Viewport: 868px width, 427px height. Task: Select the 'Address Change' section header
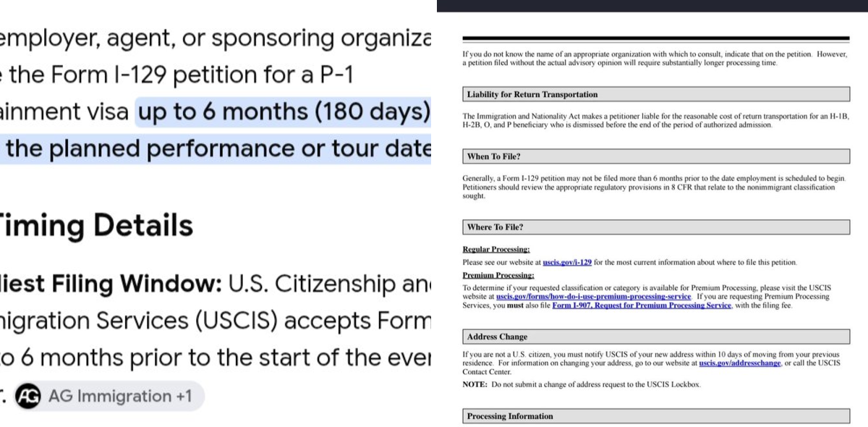pos(656,337)
